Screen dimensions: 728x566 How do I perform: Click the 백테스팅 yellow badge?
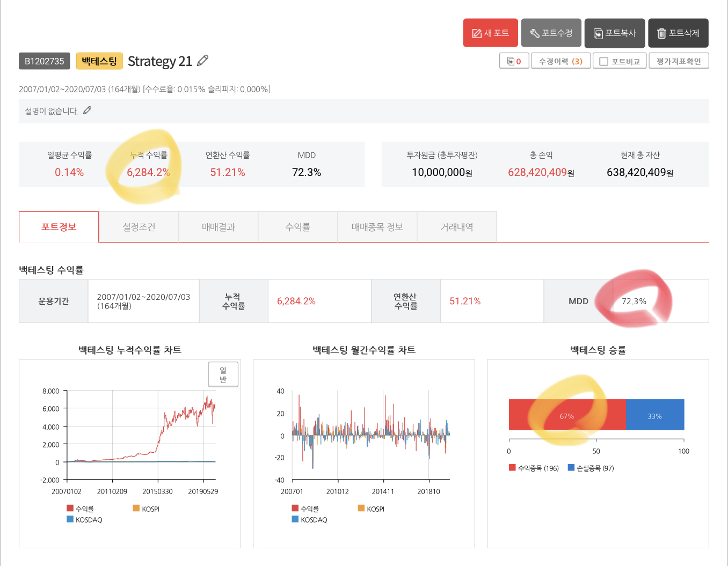tap(99, 61)
